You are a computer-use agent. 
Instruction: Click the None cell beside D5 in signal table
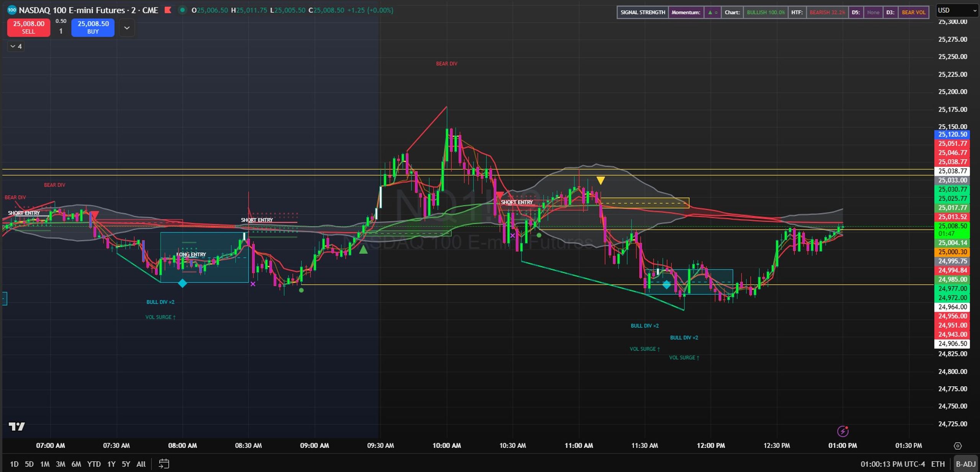click(873, 12)
